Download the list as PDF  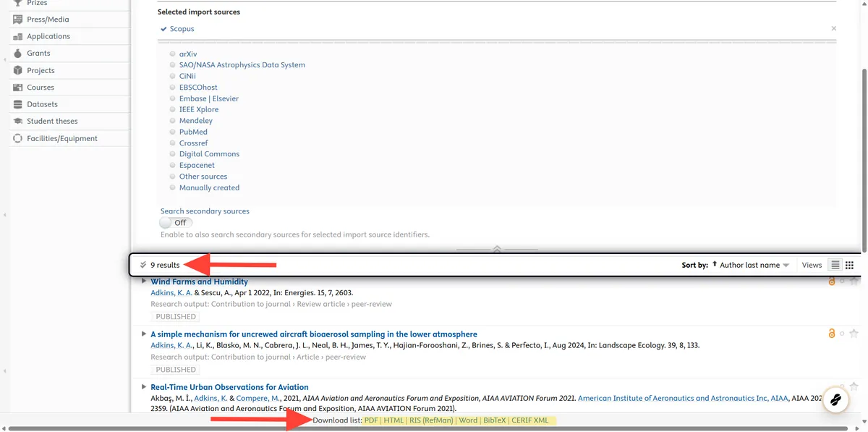click(371, 420)
